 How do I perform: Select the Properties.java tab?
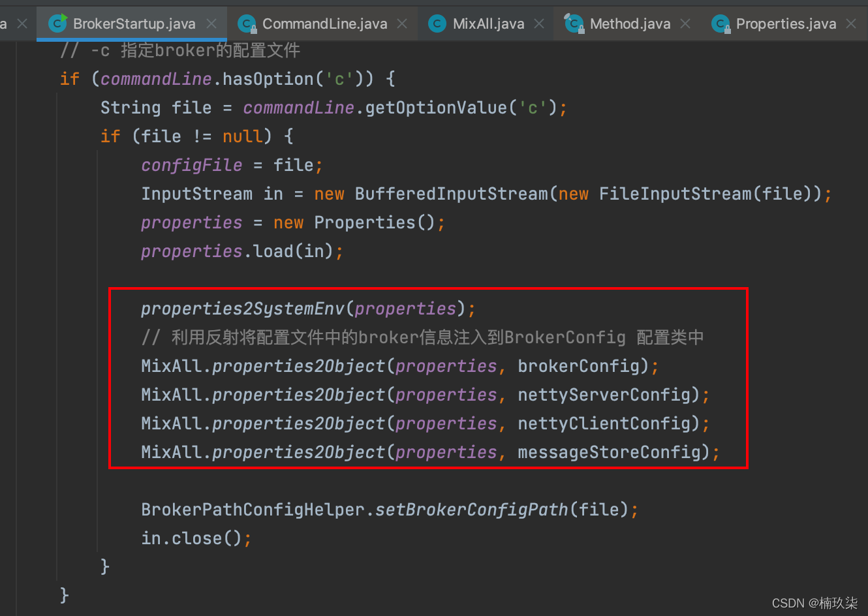click(786, 24)
